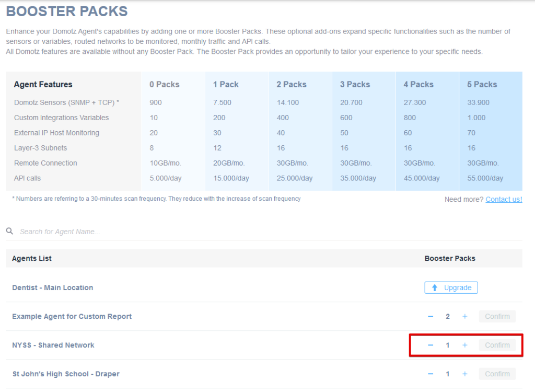Screen dimensions: 535x392
Task: Select the 4 Packs column heading
Action: coord(418,84)
